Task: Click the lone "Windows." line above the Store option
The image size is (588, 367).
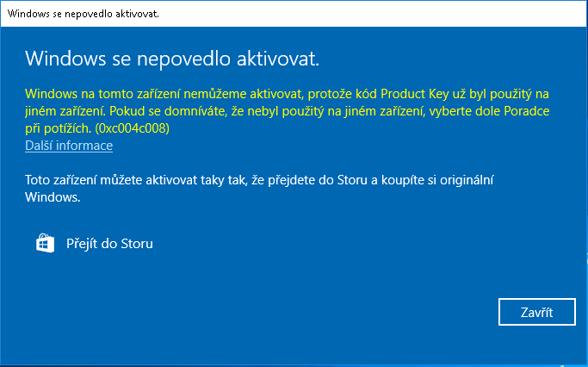Action: pos(53,197)
